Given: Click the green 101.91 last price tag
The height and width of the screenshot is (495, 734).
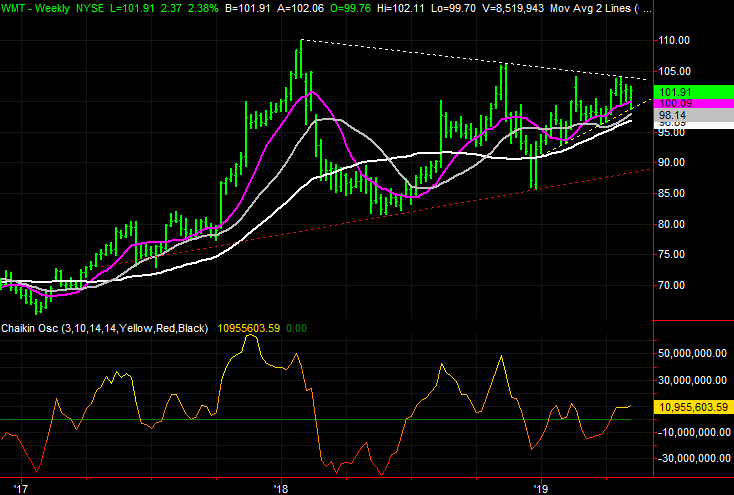Looking at the screenshot, I should coord(692,91).
